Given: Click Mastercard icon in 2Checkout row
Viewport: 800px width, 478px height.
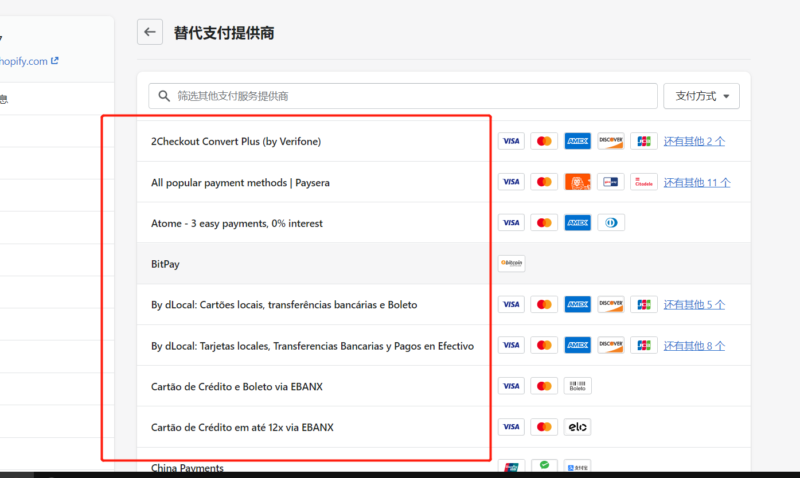Looking at the screenshot, I should pyautogui.click(x=544, y=141).
